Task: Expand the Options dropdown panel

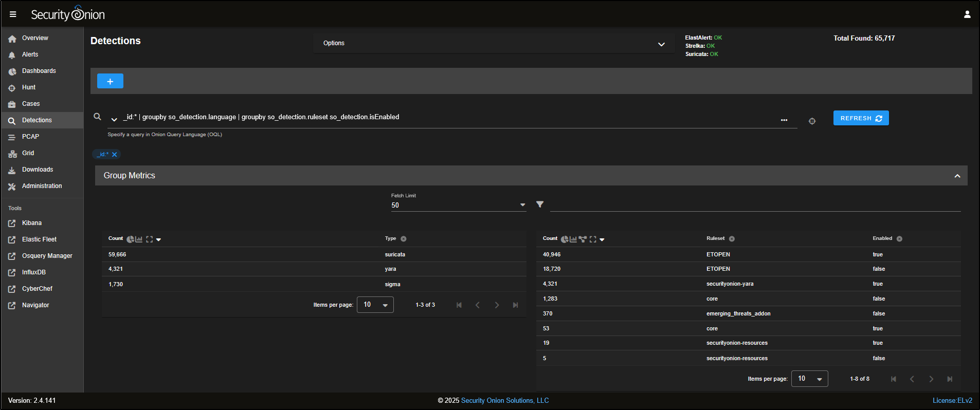Action: [661, 44]
